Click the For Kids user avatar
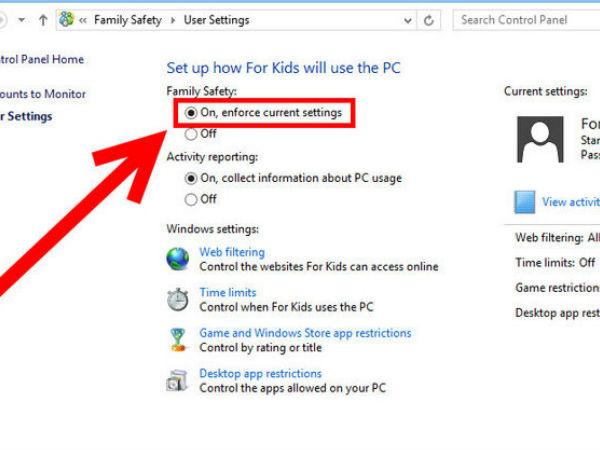 click(x=540, y=138)
